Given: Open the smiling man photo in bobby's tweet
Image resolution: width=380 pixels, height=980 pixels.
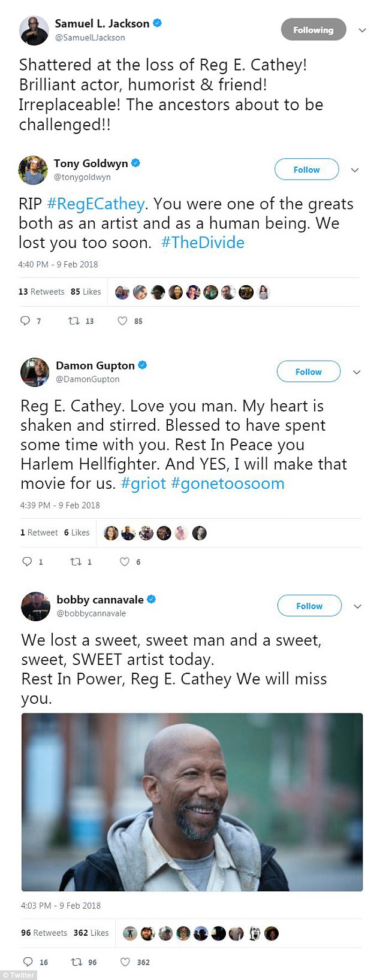Looking at the screenshot, I should click(192, 801).
